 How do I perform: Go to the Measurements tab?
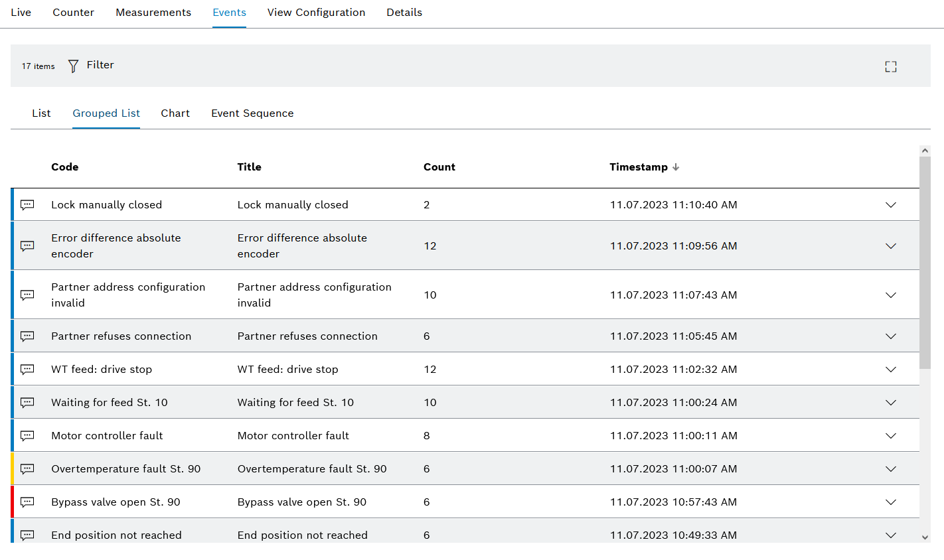tap(153, 13)
